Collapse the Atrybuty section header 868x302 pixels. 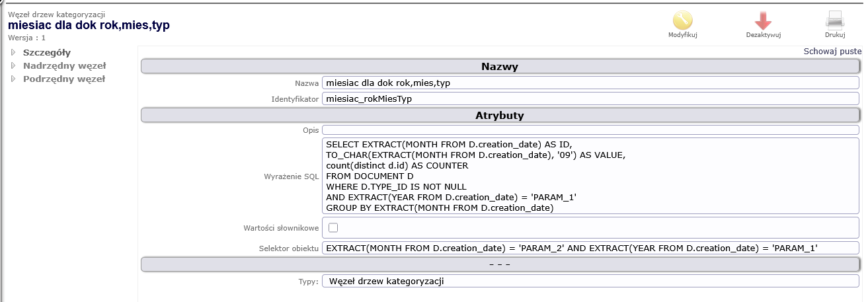pyautogui.click(x=500, y=116)
